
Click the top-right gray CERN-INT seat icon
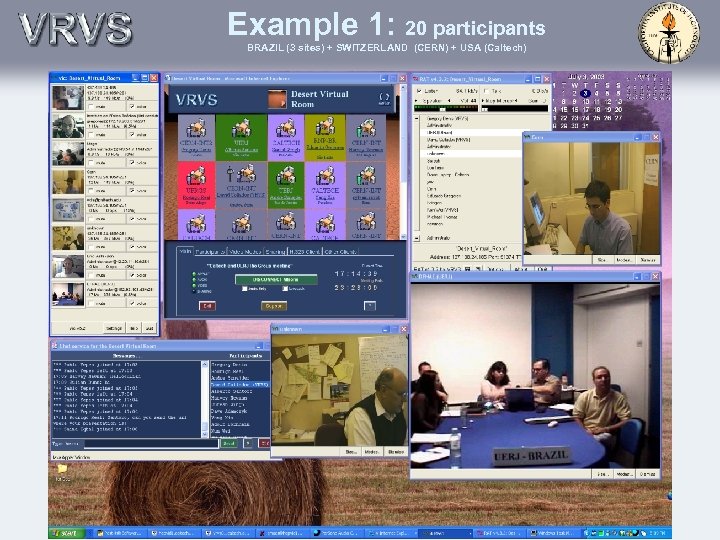366,128
